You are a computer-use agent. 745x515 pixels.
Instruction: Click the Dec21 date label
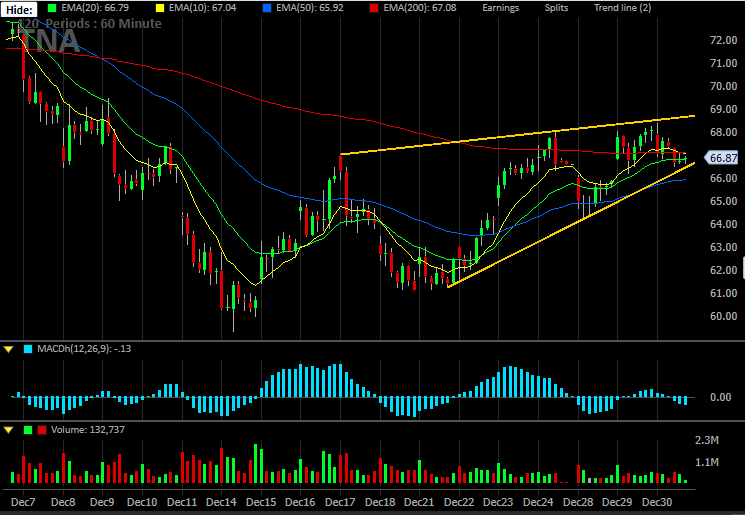pyautogui.click(x=419, y=502)
